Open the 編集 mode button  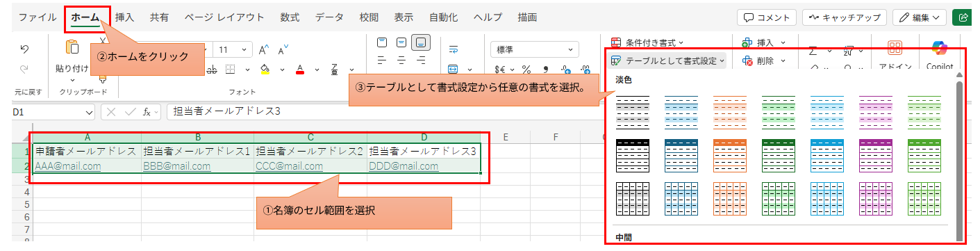[x=919, y=17]
